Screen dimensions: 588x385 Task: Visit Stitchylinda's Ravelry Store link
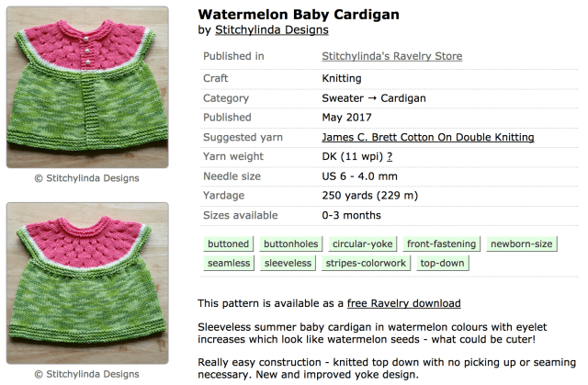tap(392, 57)
